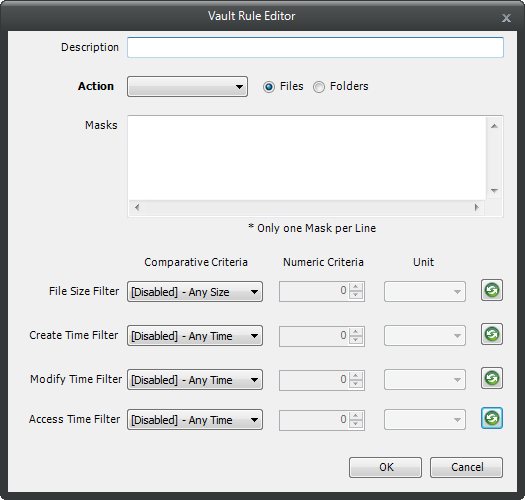The width and height of the screenshot is (525, 500).
Task: Close the Vault Rule Editor dialog
Action: click(x=506, y=18)
